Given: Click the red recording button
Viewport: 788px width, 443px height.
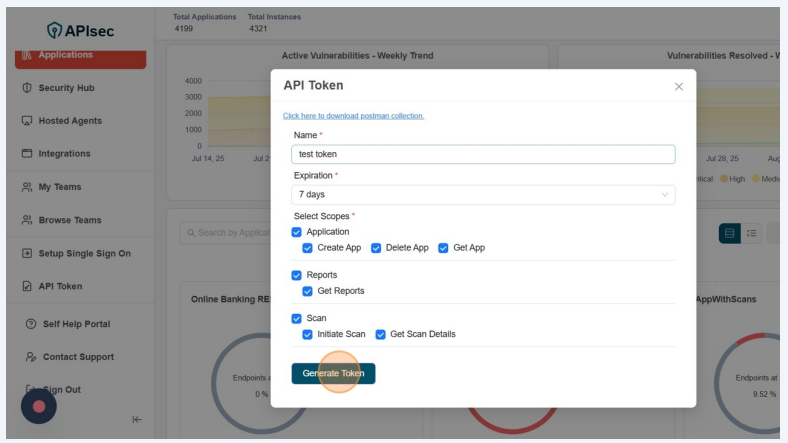Looking at the screenshot, I should [x=39, y=406].
